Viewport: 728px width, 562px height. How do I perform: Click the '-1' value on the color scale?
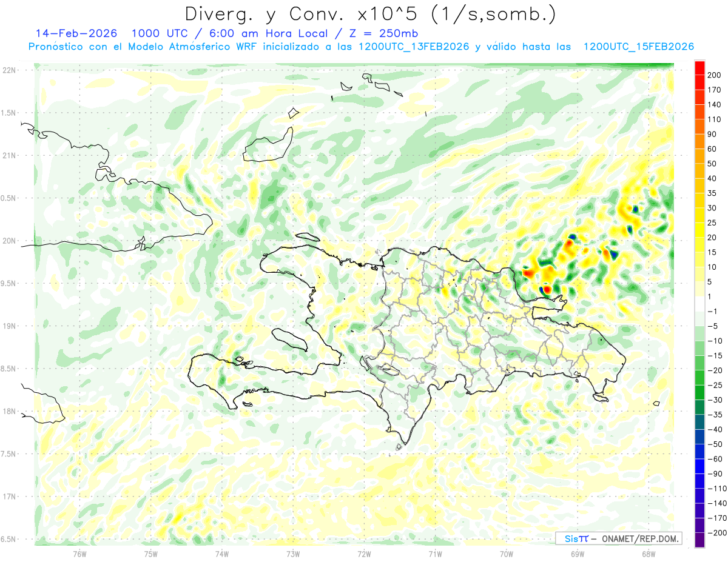712,311
